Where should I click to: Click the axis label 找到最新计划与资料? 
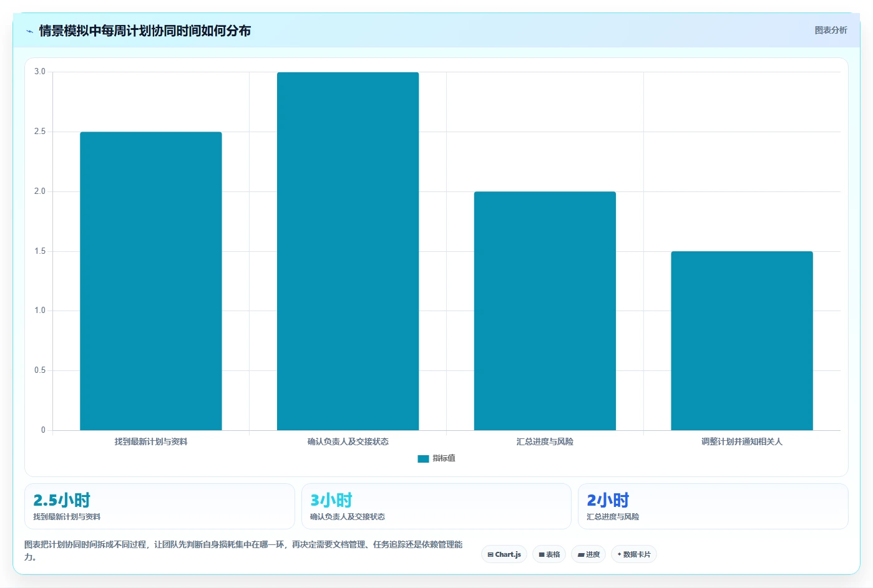(x=151, y=441)
